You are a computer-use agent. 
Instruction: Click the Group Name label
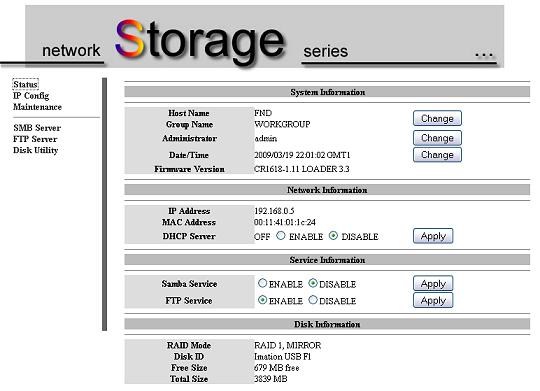189,124
